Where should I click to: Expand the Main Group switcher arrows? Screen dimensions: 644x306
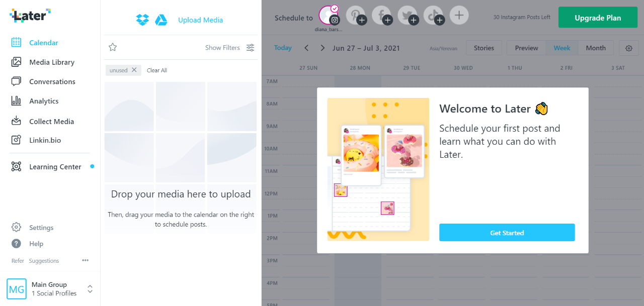pos(90,289)
